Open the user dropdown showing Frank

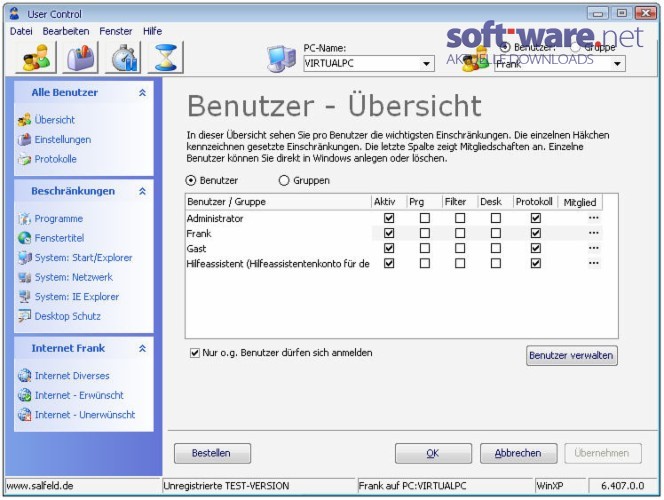(x=560, y=64)
